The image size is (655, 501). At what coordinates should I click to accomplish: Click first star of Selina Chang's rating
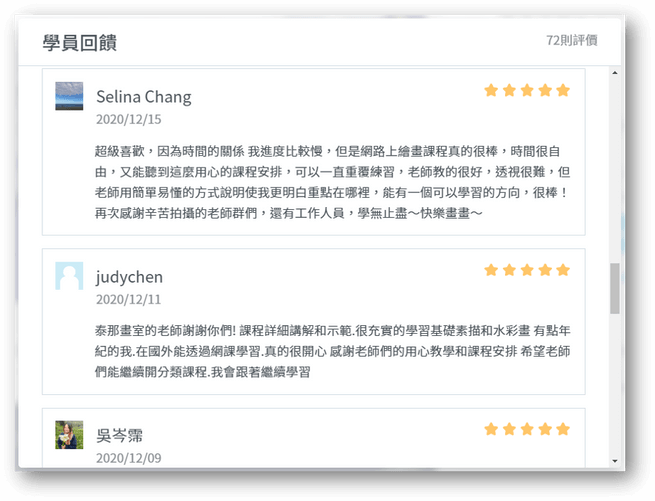tap(491, 90)
